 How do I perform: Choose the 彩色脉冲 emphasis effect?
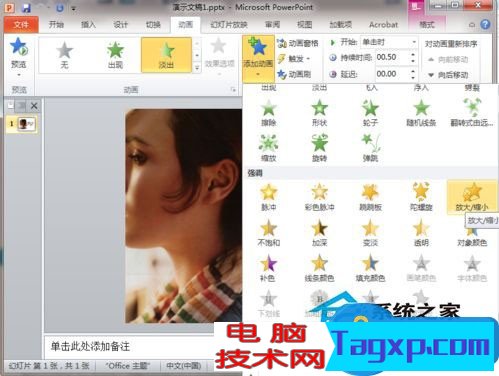pos(319,197)
